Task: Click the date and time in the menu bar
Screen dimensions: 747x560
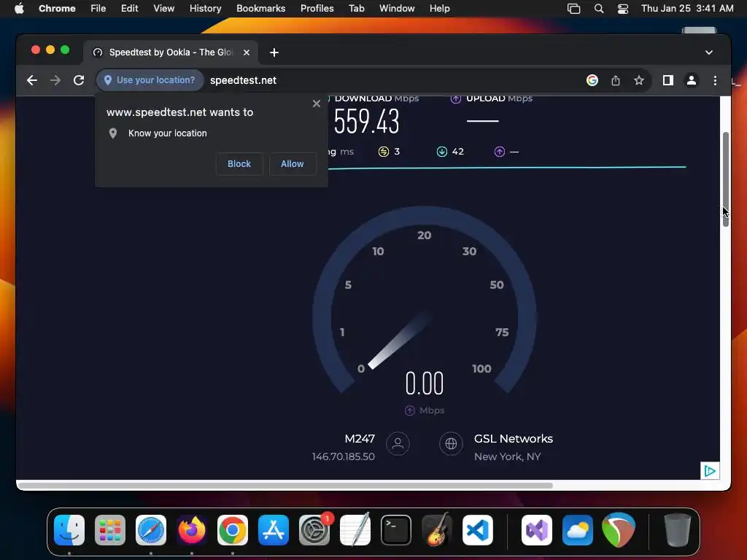Action: (687, 9)
